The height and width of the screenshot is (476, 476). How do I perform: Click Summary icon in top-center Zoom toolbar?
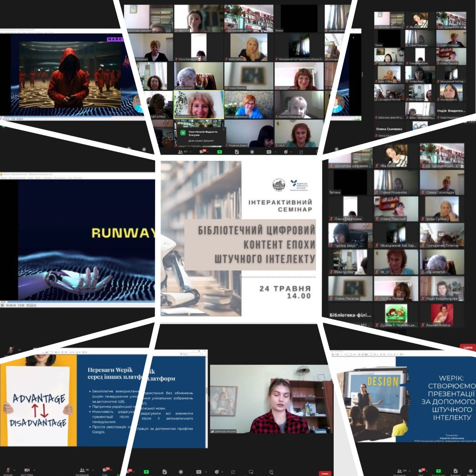click(236, 152)
